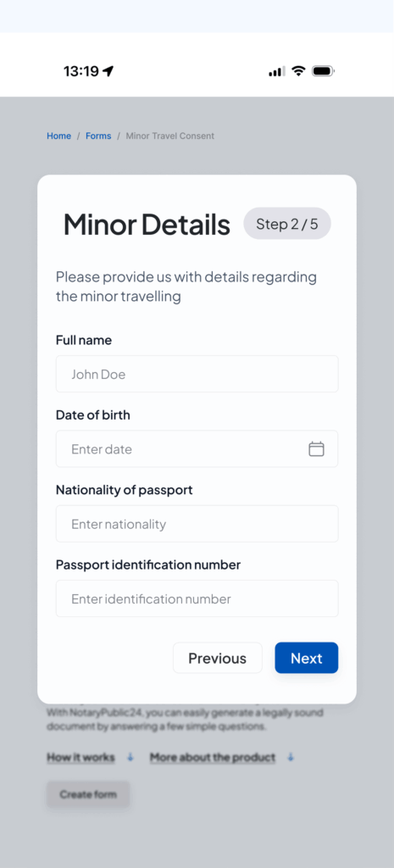
Task: Click the Date of birth field
Action: click(x=197, y=449)
